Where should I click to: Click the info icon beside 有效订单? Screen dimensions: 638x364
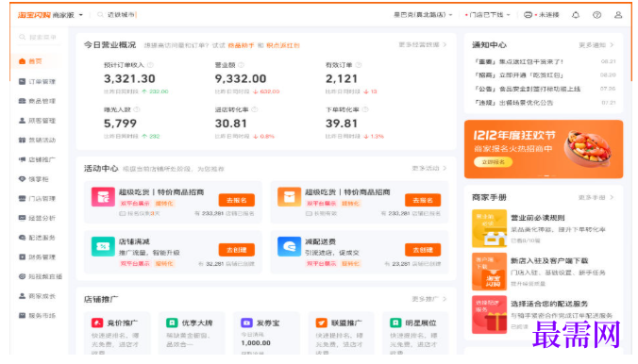pos(359,65)
